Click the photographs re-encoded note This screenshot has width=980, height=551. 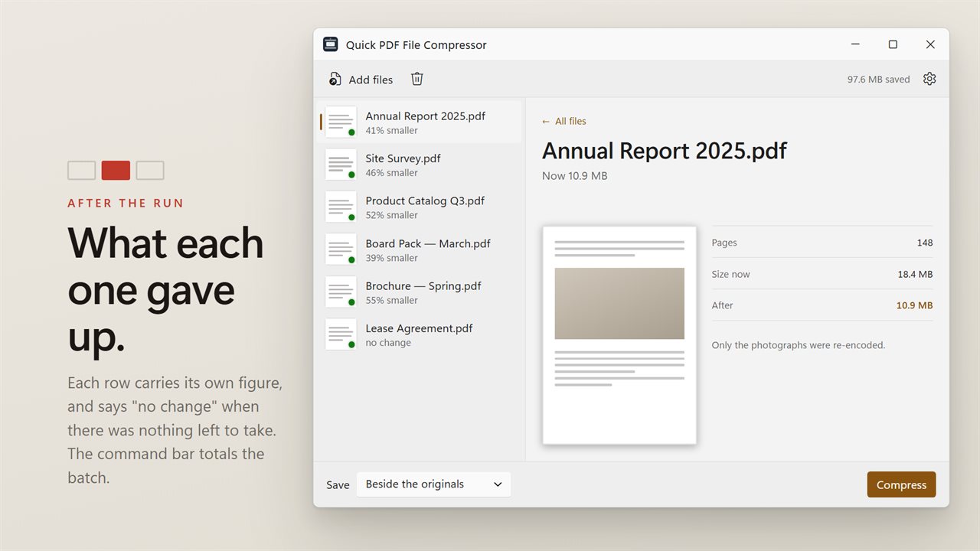pyautogui.click(x=799, y=345)
